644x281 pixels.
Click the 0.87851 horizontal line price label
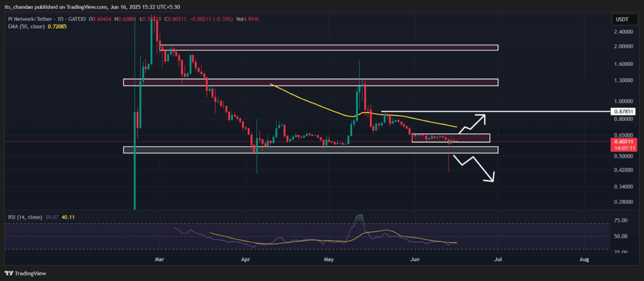[623, 111]
